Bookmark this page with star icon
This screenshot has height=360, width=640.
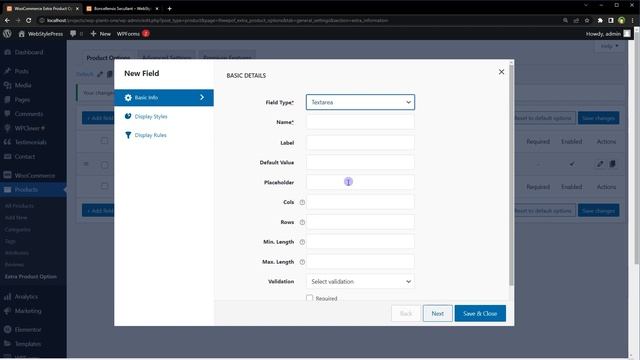[587, 20]
